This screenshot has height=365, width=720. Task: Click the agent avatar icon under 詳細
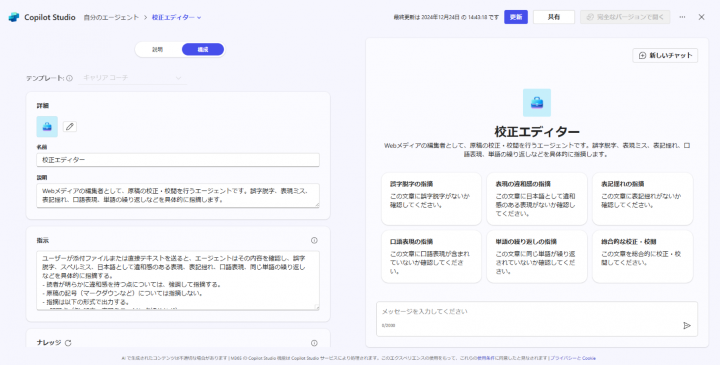click(47, 127)
